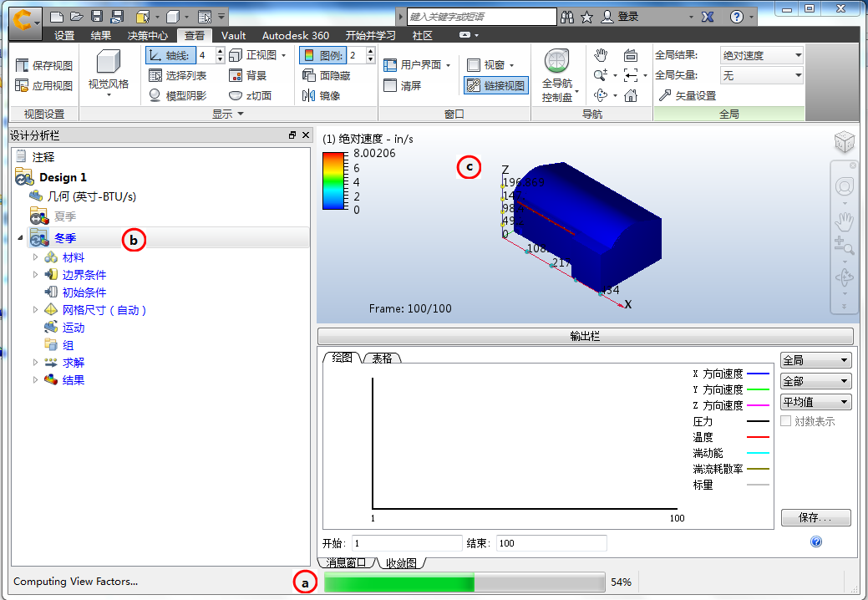Click the 注释 notes tree item
This screenshot has width=868, height=600.
43,156
